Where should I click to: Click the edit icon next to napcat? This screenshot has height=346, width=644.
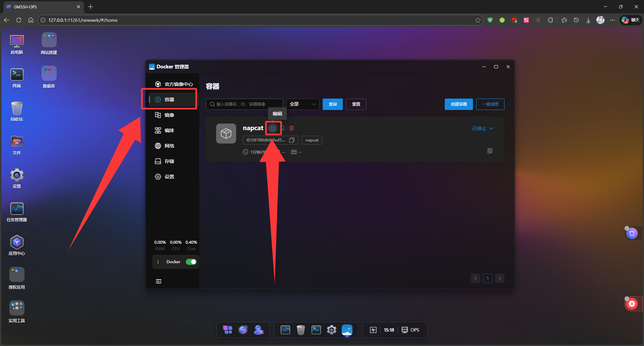coord(273,128)
